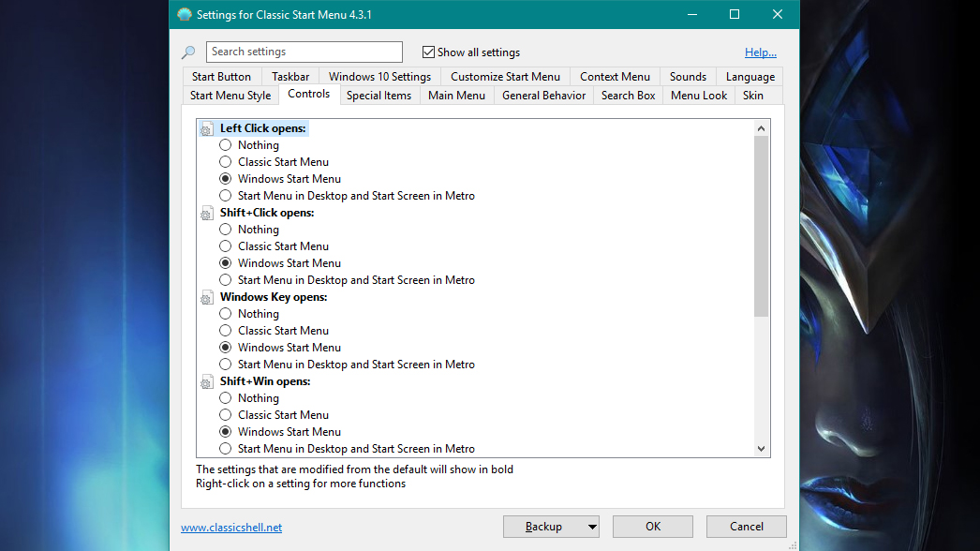Select the Controls tab
The image size is (980, 551).
[309, 94]
